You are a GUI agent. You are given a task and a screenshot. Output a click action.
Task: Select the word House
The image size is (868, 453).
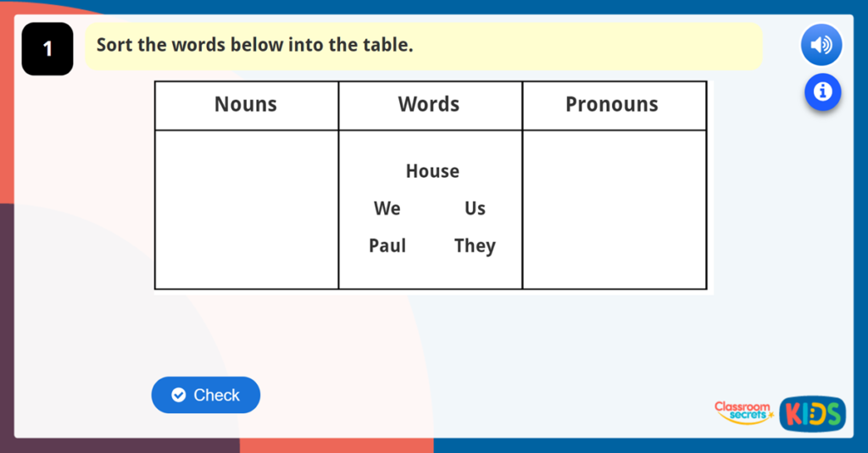point(432,171)
